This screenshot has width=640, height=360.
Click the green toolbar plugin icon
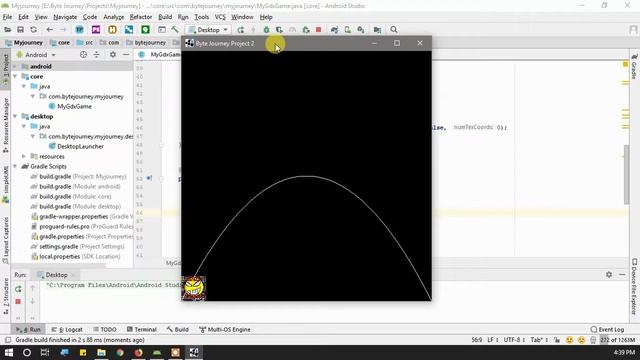(x=145, y=30)
